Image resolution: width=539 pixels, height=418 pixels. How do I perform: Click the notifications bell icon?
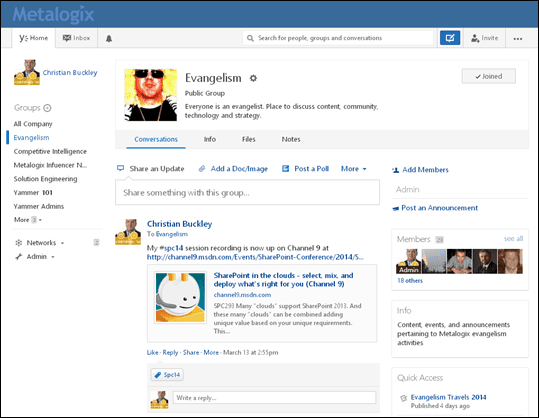[x=109, y=38]
